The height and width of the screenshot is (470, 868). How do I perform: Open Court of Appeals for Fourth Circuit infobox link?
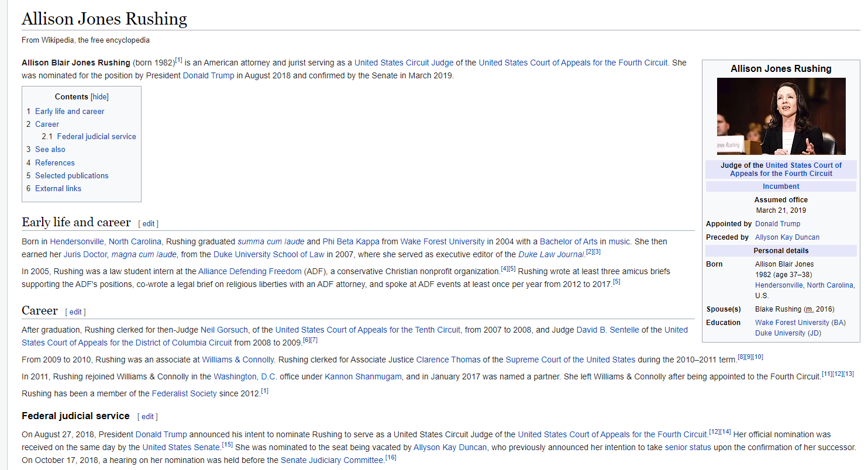pos(785,170)
